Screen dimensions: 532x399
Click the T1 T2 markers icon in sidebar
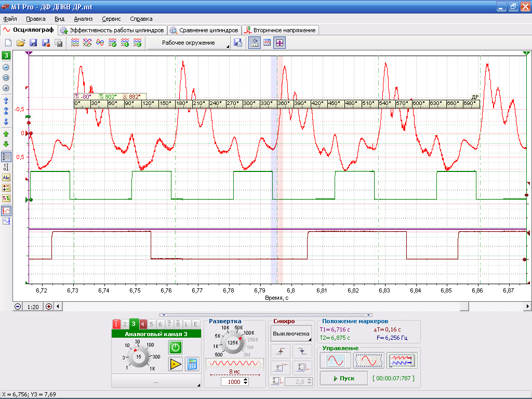click(6, 198)
